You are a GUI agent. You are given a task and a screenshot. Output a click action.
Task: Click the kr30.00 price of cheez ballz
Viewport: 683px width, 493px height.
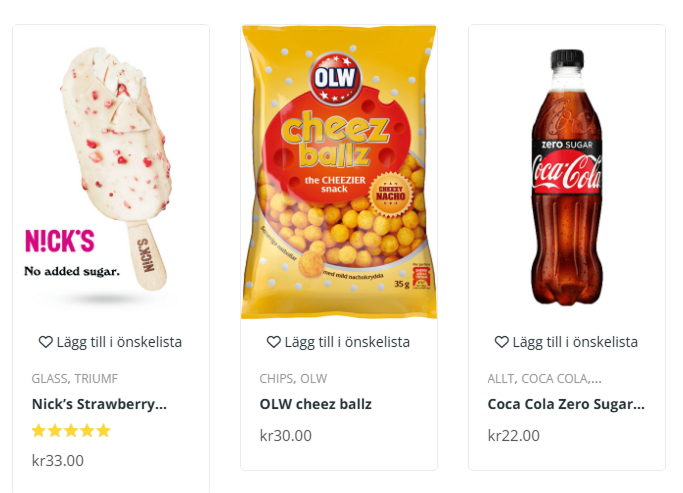286,436
